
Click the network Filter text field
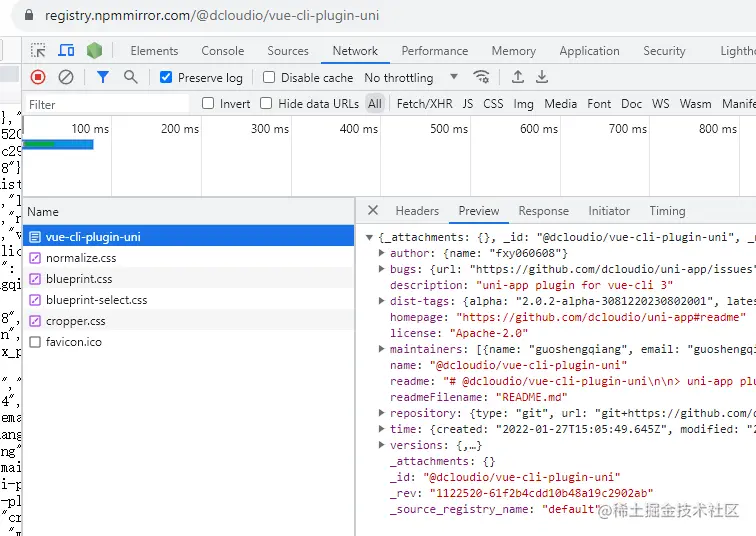click(107, 104)
